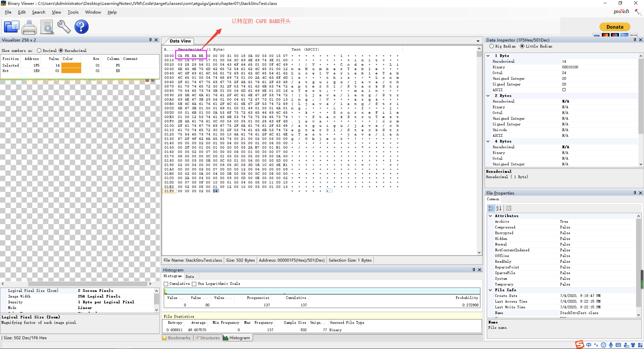
Task: Collapse the 1 Byte inspector group
Action: point(488,56)
